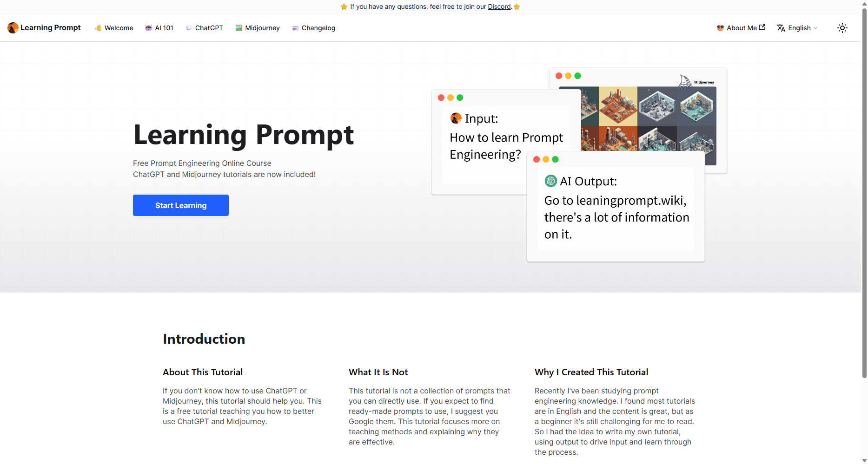Open the Welcome nav item
Viewport: 868px width, 464px height.
(114, 28)
